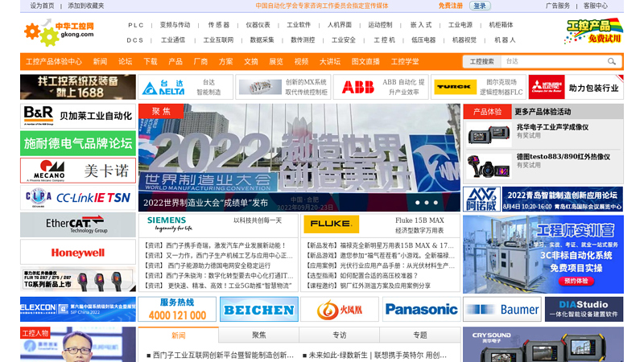Click into the search box with 台达
Viewport: 644px width, 362px height.
pos(555,62)
